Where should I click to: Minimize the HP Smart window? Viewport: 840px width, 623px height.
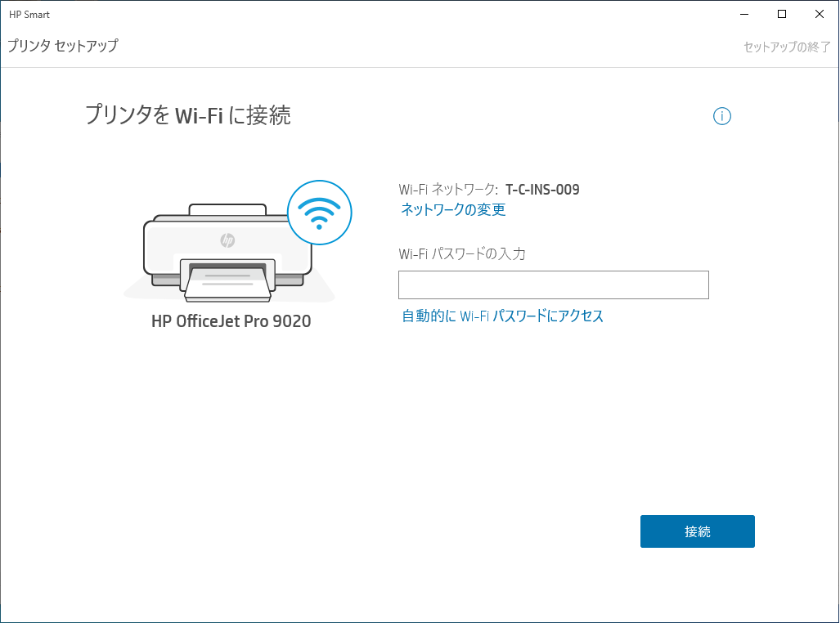tap(743, 14)
